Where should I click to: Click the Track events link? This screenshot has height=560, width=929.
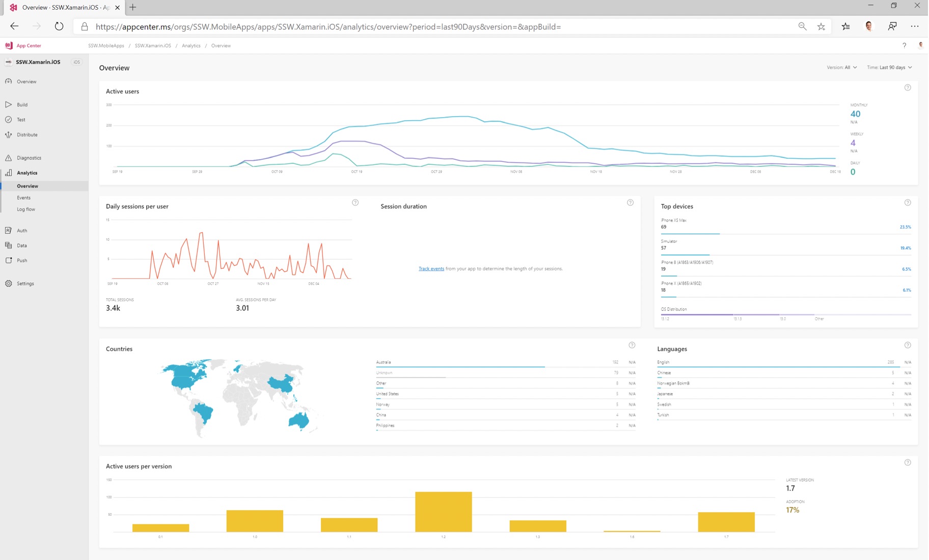point(431,269)
